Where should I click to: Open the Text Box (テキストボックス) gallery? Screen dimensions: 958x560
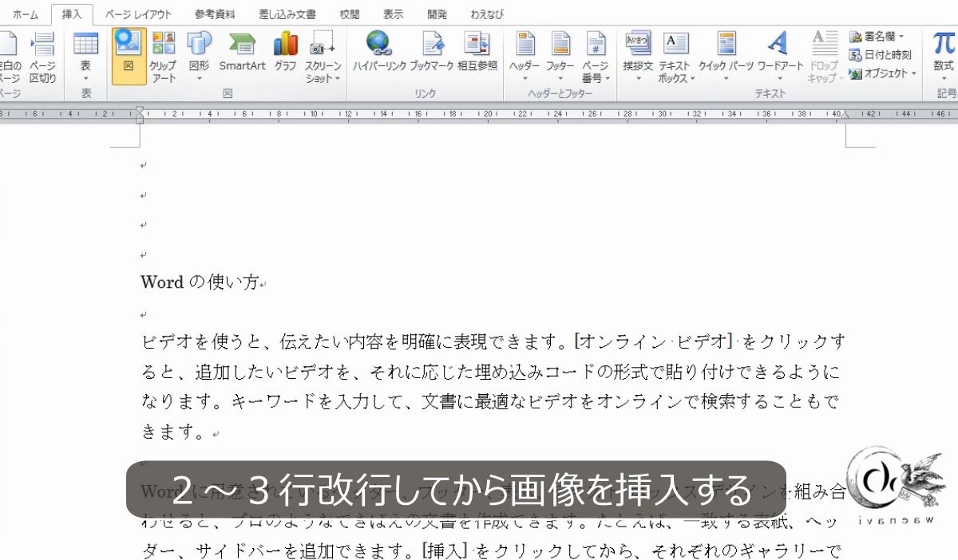[x=676, y=56]
